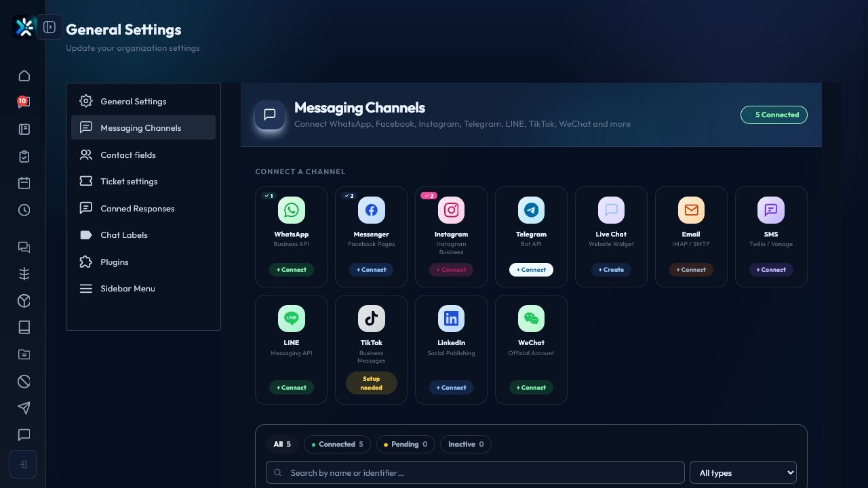Viewport: 868px width, 488px height.
Task: Open the Home icon in left rail
Action: [x=24, y=76]
